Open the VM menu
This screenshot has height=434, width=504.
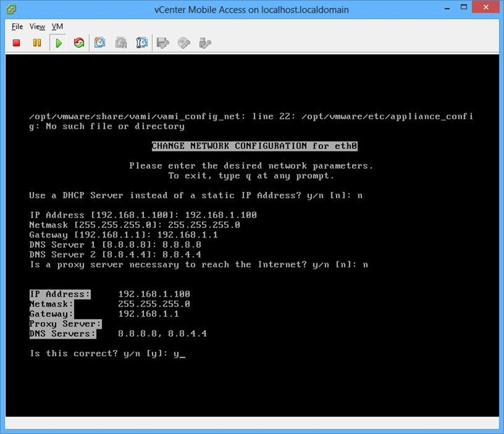point(57,27)
